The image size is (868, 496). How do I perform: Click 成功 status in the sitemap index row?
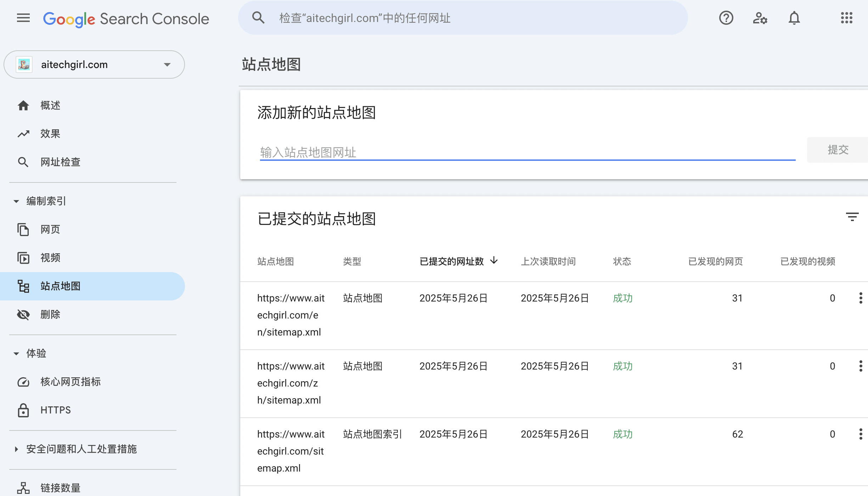tap(623, 434)
